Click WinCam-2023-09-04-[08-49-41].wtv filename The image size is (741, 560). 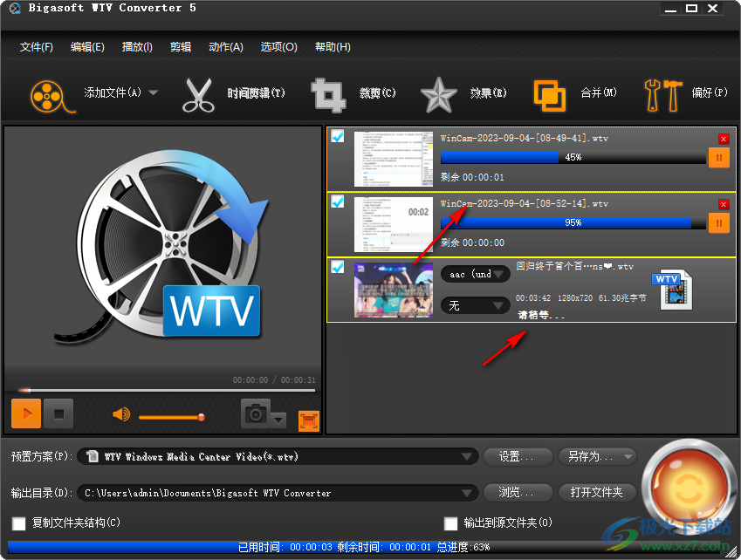(524, 139)
